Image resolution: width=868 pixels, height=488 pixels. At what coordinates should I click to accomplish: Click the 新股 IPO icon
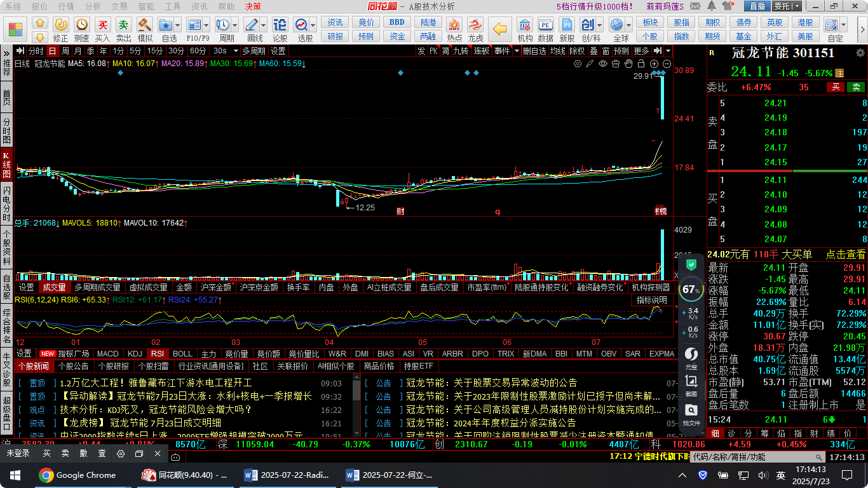[567, 25]
